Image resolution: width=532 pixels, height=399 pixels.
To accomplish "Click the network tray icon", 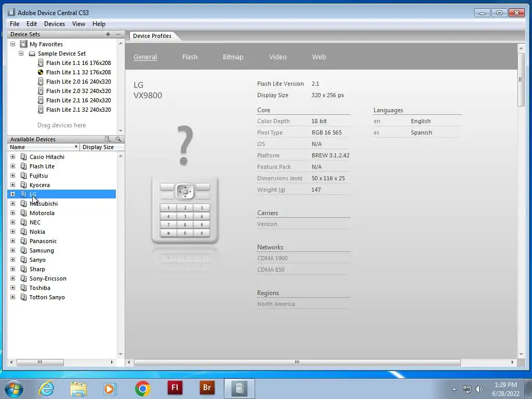I will click(x=467, y=389).
